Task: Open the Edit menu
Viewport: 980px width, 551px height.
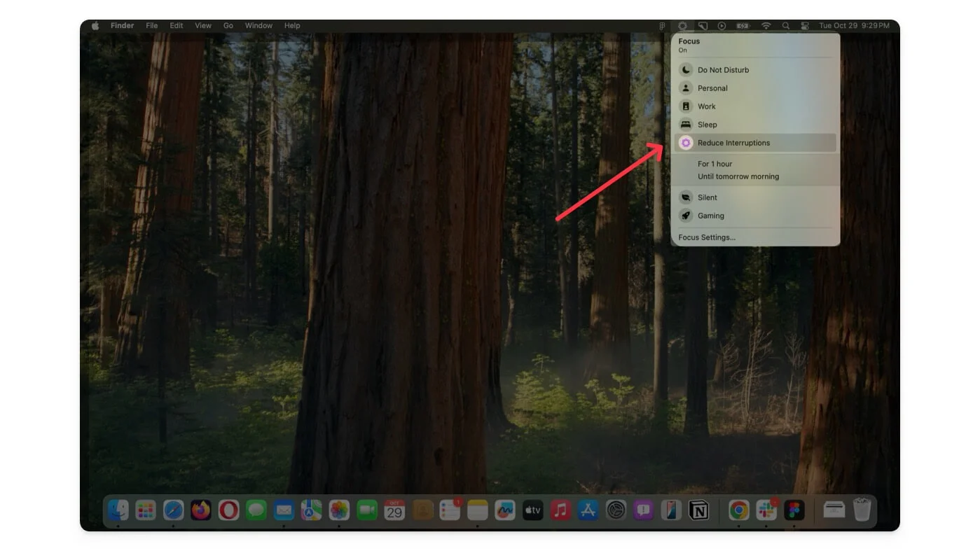Action: [x=177, y=26]
